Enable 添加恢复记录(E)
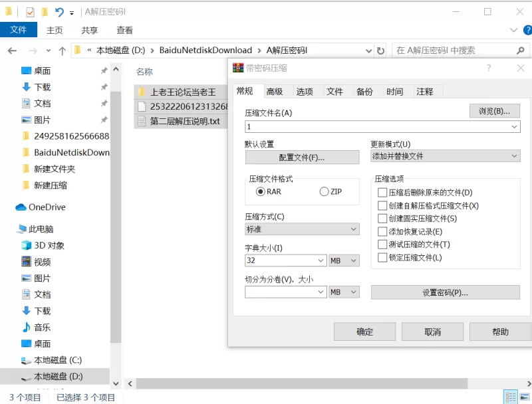The image size is (532, 404). tap(382, 232)
